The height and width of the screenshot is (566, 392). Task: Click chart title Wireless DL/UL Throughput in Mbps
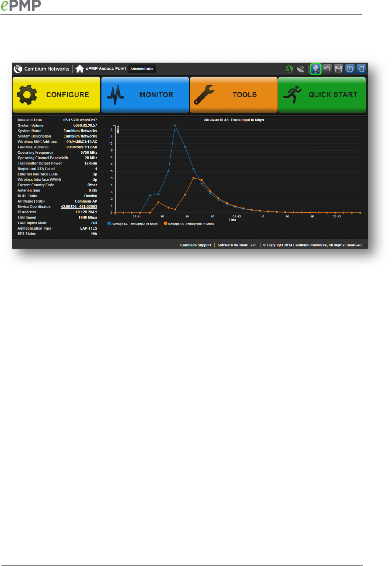234,120
